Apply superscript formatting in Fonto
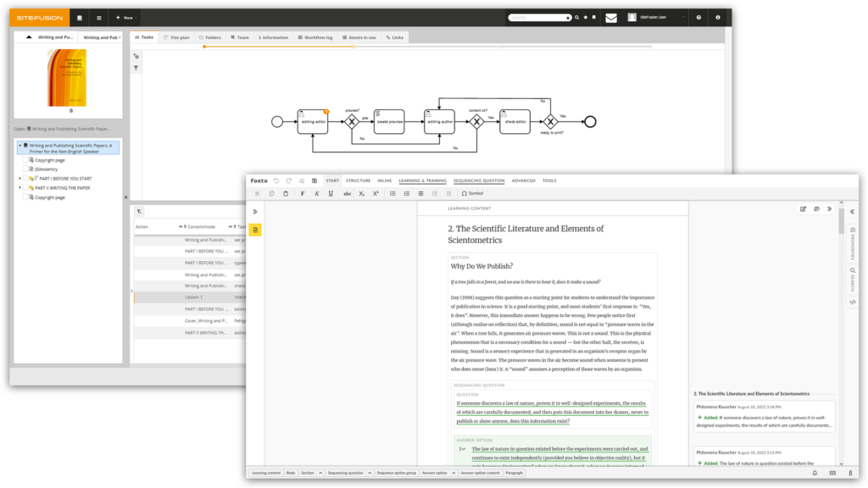The image size is (868, 488). point(376,194)
